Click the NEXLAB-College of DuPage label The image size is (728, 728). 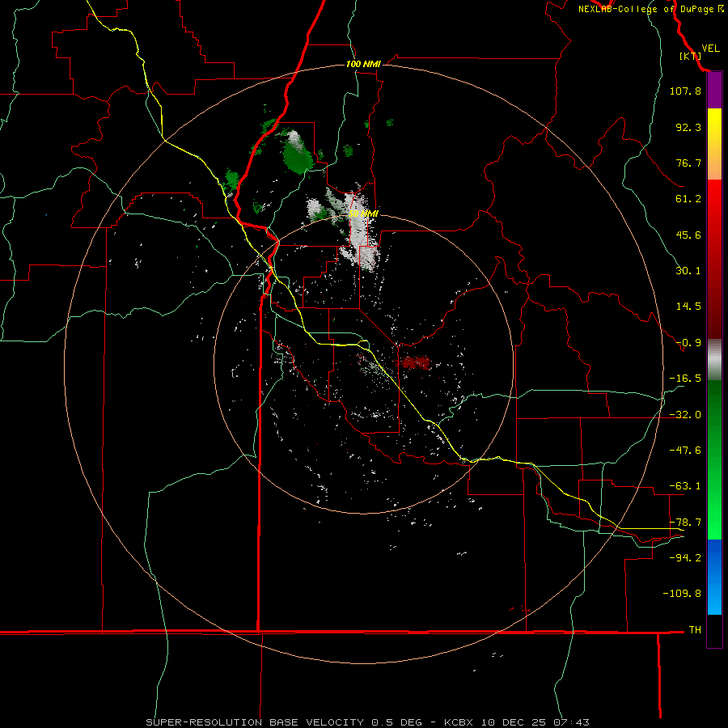[645, 9]
